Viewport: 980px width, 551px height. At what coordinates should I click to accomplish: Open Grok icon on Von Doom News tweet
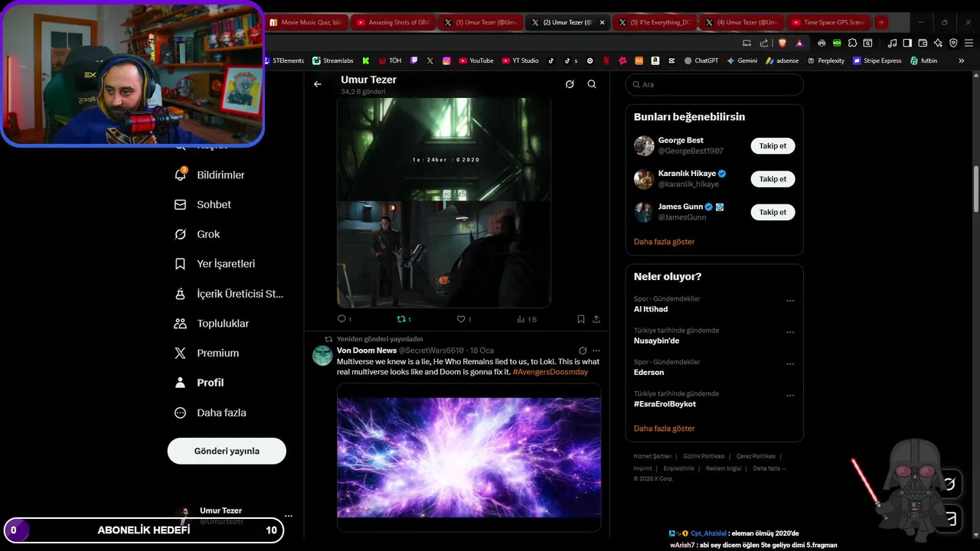coord(583,350)
